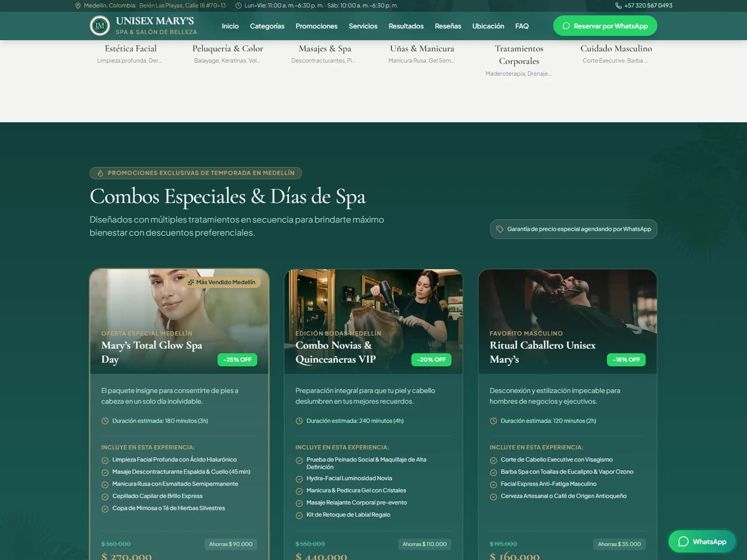Click the Ahorras $ 35.000 label
Screen dimensions: 747x560
pyautogui.click(x=620, y=544)
